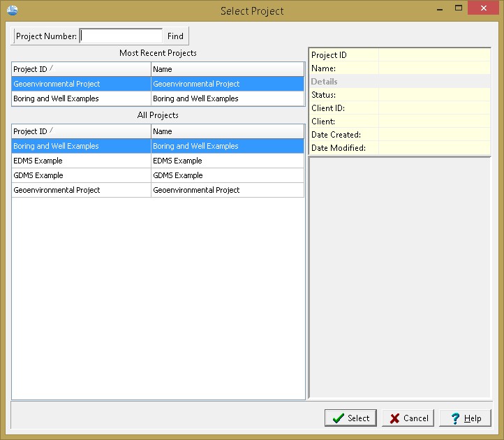Sort Most Recent Projects by Name header
This screenshot has width=504, height=440.
point(227,69)
